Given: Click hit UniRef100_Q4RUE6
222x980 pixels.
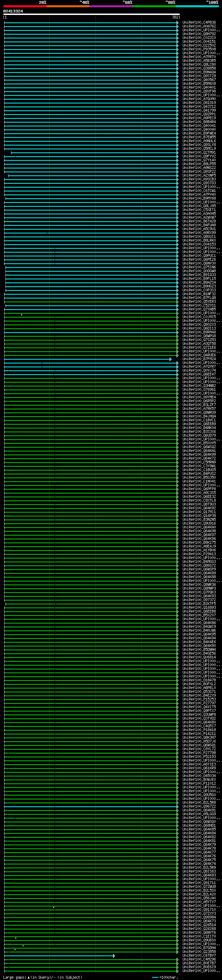Looking at the screenshot, I should [x=199, y=355].
